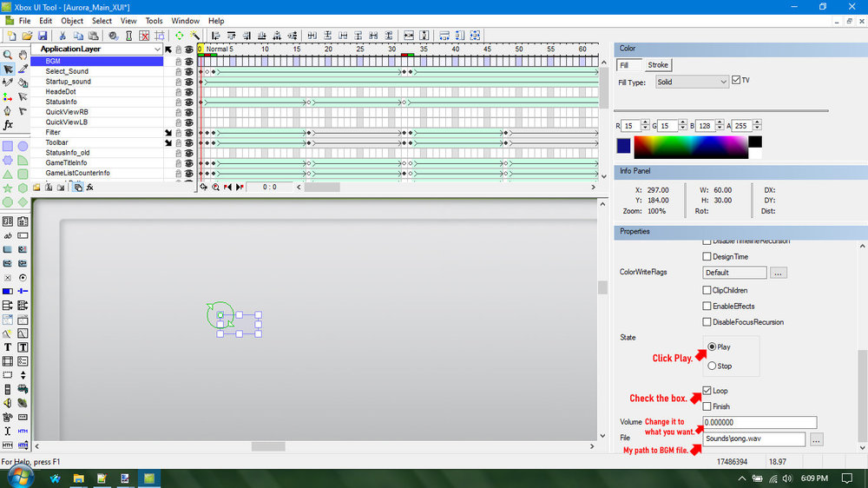Screen dimensions: 868x488
Task: Click the Toolbar layer's expand arrow
Action: point(168,143)
